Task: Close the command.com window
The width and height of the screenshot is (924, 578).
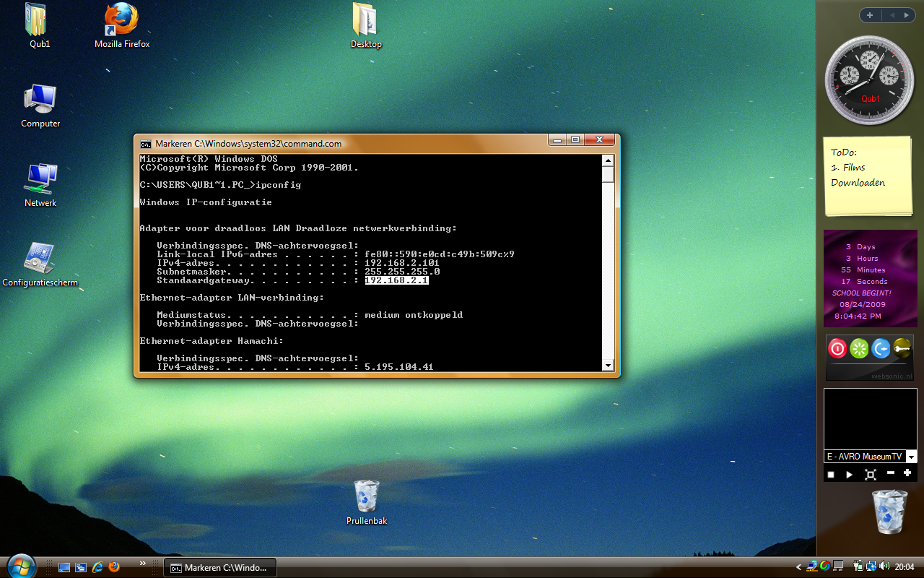Action: pos(600,140)
